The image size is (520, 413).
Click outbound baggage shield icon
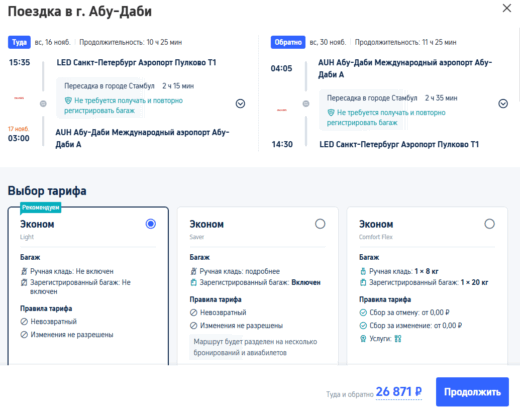[x=68, y=100]
